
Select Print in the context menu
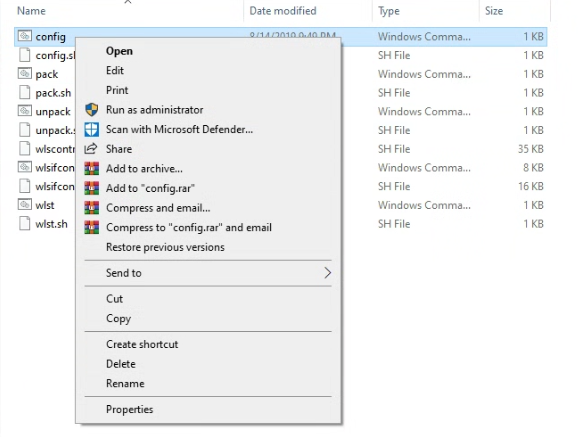click(208, 90)
